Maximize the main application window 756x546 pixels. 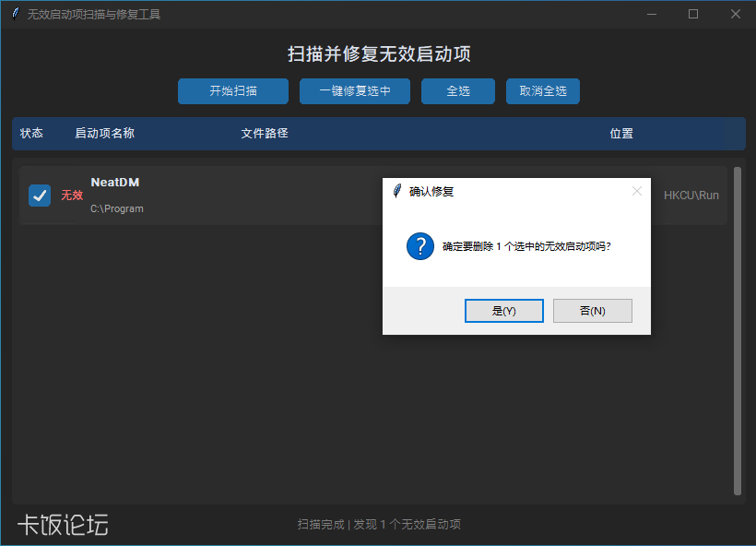(693, 14)
